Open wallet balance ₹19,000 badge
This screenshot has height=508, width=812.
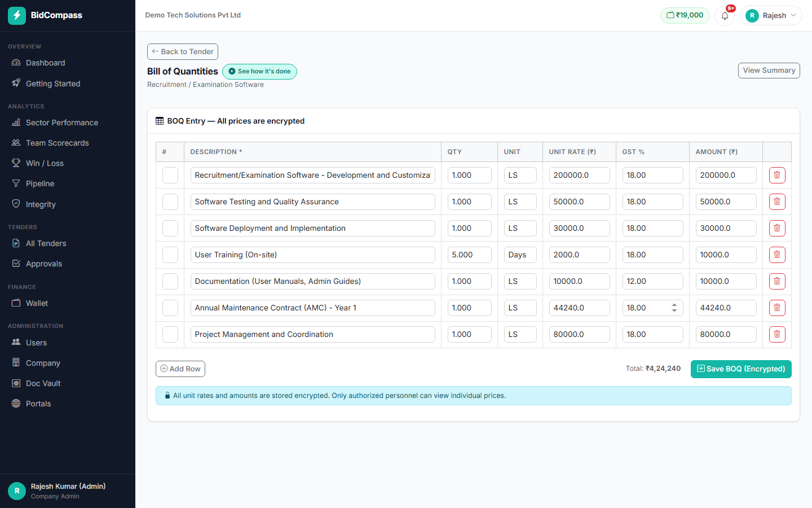tap(685, 15)
